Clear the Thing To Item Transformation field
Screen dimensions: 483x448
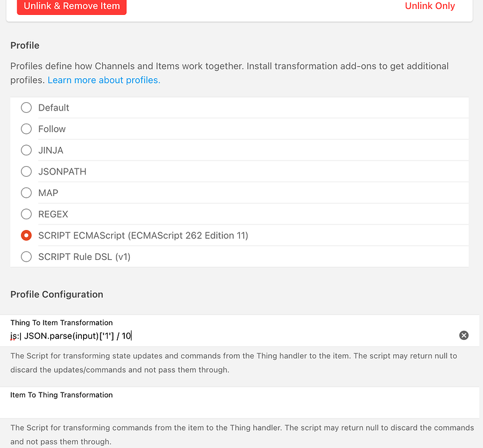pos(464,336)
